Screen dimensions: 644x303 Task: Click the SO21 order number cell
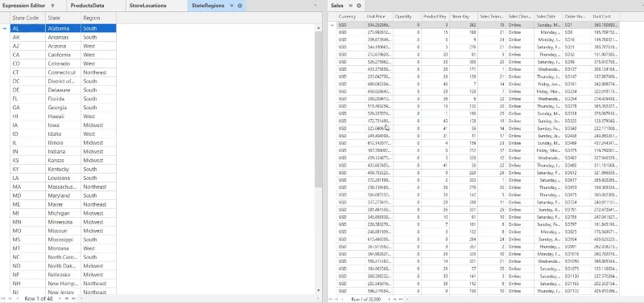[x=576, y=47]
